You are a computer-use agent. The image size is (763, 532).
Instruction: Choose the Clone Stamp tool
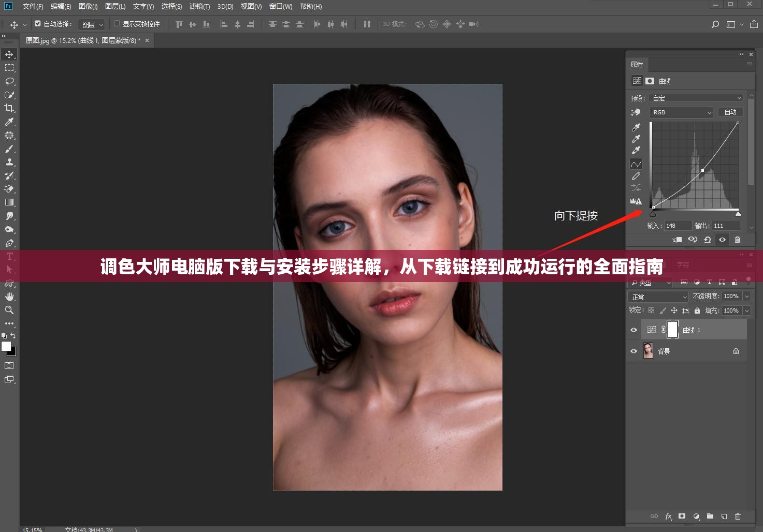pos(9,162)
